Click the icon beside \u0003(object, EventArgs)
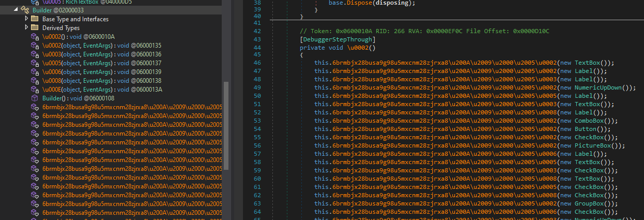Image resolution: width=644 pixels, height=220 pixels. pos(35,54)
